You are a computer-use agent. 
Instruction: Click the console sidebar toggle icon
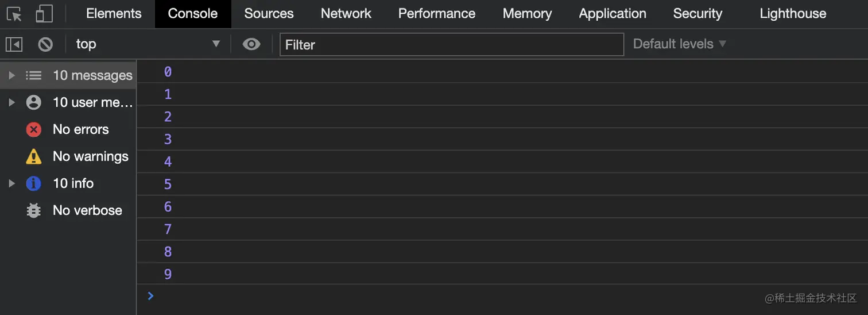(14, 44)
